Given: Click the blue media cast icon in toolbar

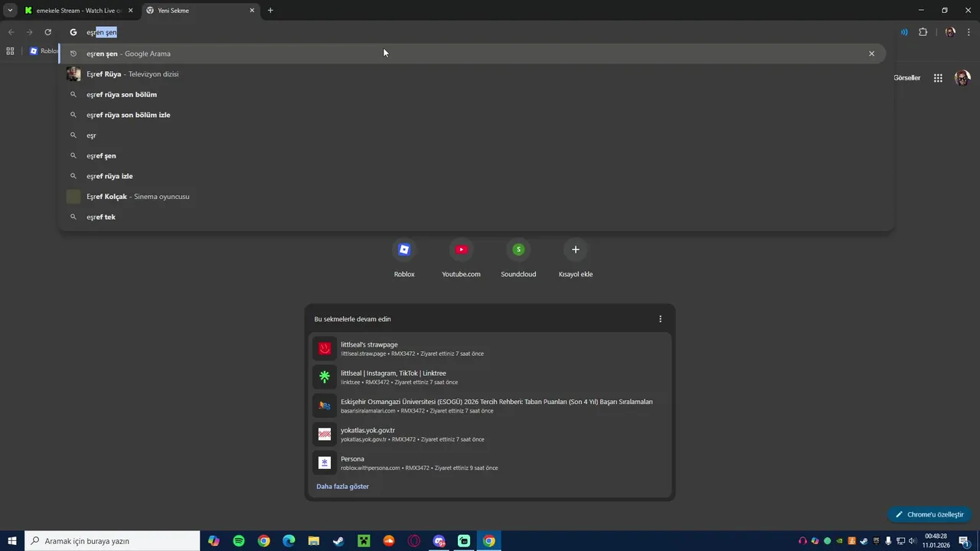Looking at the screenshot, I should tap(904, 32).
